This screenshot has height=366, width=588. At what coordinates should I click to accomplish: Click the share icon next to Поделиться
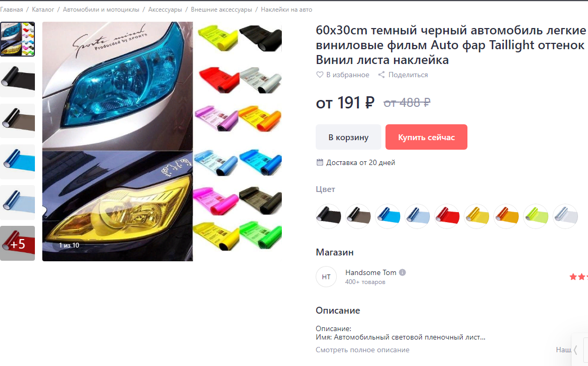coord(381,75)
